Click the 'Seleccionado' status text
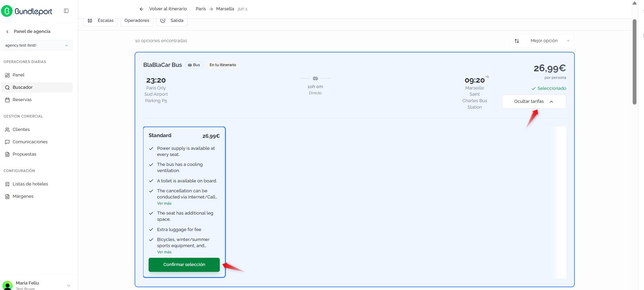 (x=552, y=88)
